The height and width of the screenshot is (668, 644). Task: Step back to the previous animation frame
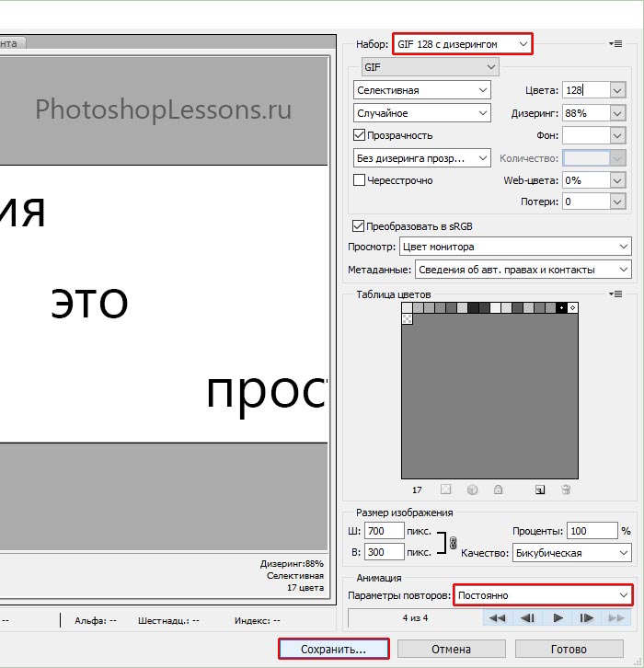527,617
